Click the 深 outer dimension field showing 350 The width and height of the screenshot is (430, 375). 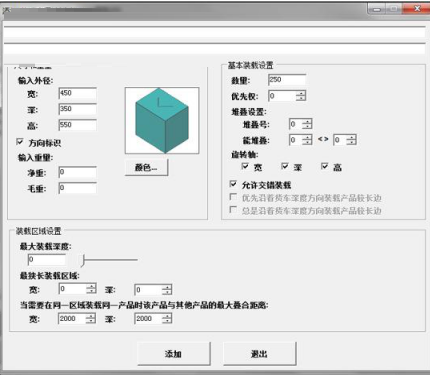[x=78, y=109]
